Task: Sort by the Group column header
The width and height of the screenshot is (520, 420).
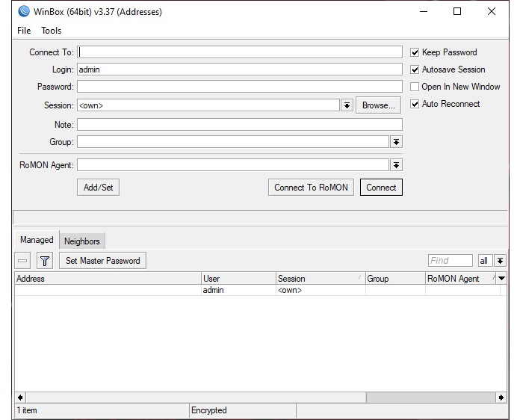Action: [x=395, y=279]
